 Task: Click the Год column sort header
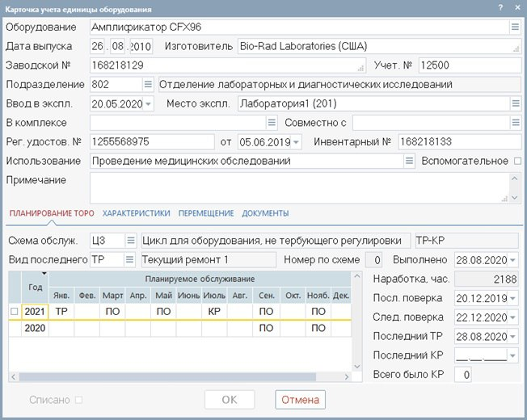[x=36, y=287]
